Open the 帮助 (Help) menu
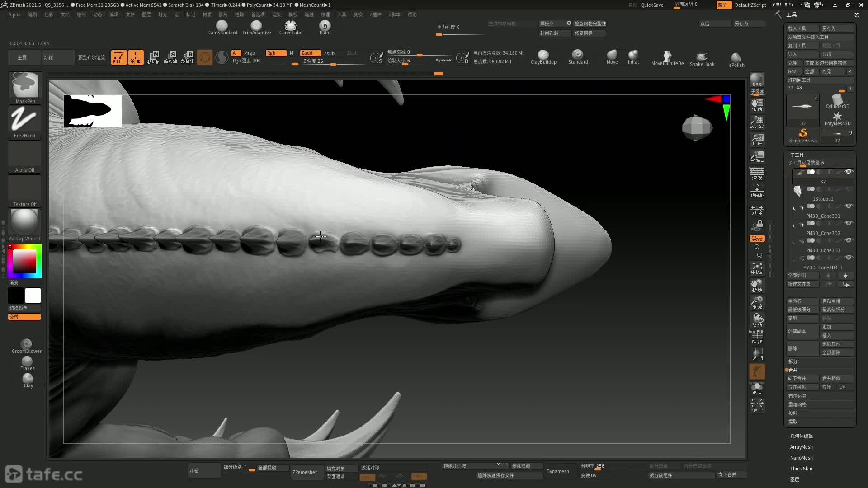Image resolution: width=868 pixels, height=488 pixels. pyautogui.click(x=412, y=14)
